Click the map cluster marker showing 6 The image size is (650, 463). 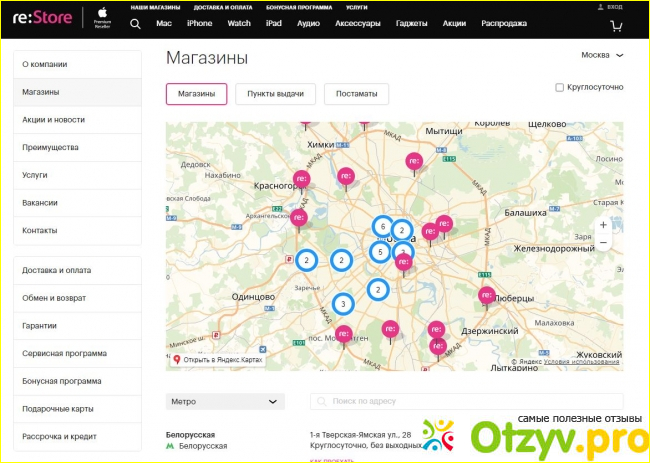382,227
